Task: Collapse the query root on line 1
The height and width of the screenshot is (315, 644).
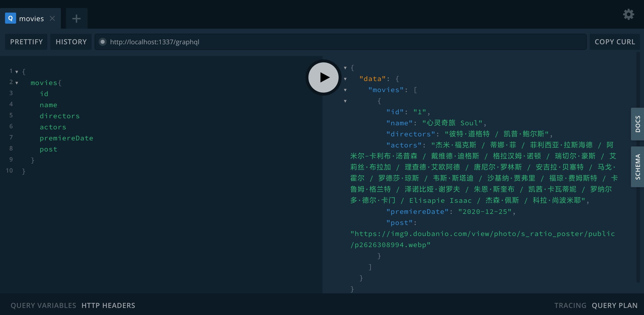Action: click(x=17, y=72)
